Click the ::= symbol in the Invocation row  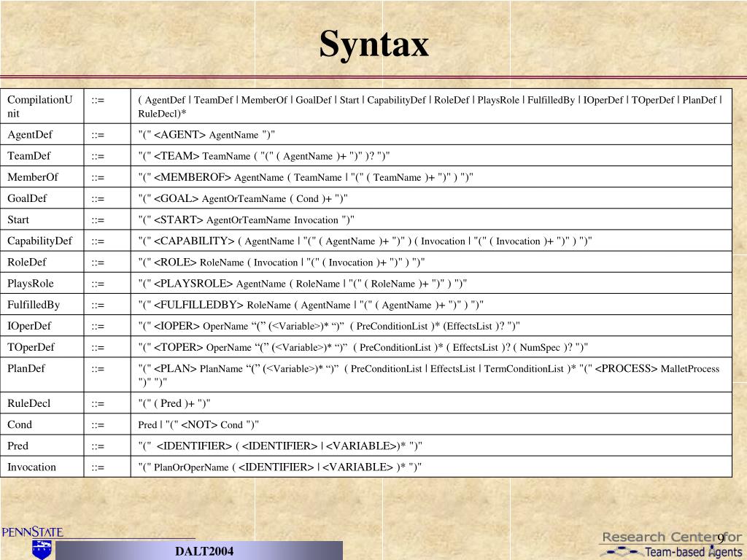tap(98, 467)
